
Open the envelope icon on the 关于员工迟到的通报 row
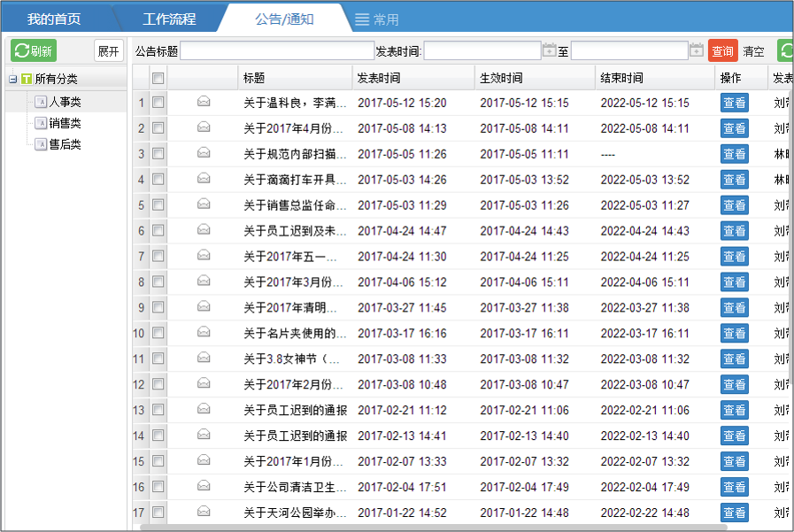click(x=202, y=410)
